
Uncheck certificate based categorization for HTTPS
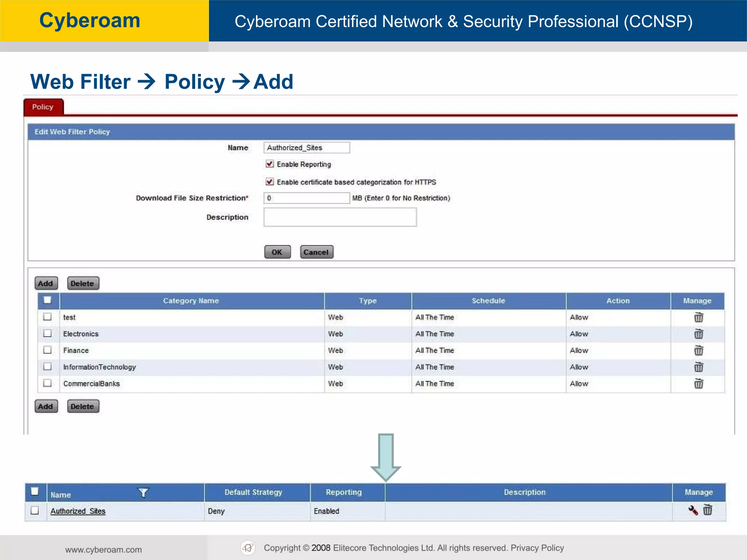270,182
